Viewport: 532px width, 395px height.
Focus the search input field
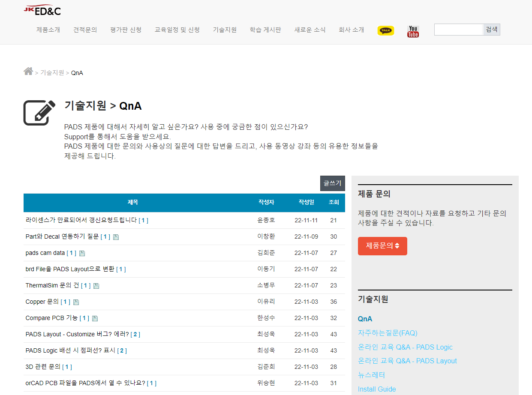tap(459, 30)
